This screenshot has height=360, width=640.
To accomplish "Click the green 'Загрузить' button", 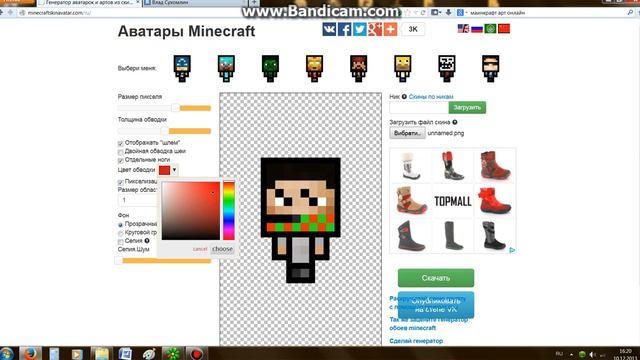I will (467, 108).
